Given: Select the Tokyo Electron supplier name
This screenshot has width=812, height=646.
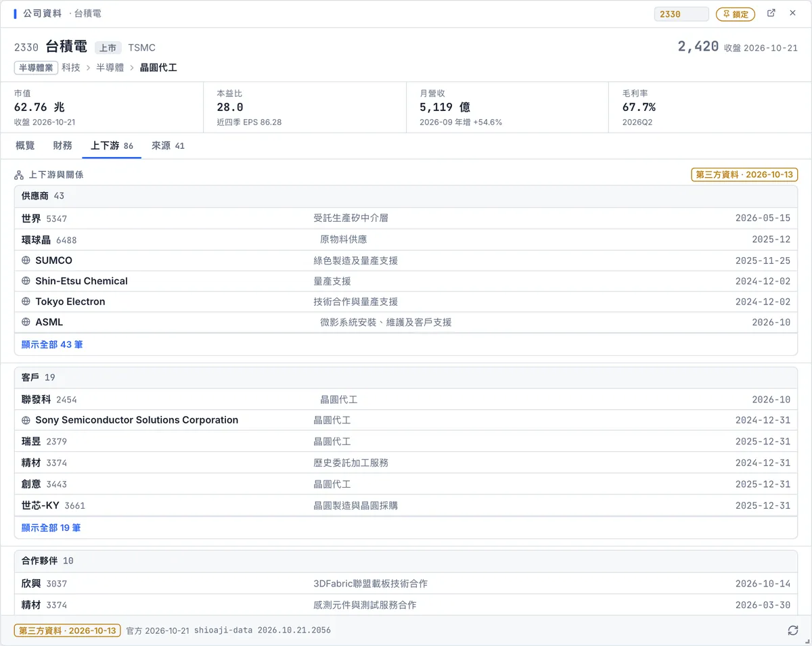Looking at the screenshot, I should (x=70, y=302).
